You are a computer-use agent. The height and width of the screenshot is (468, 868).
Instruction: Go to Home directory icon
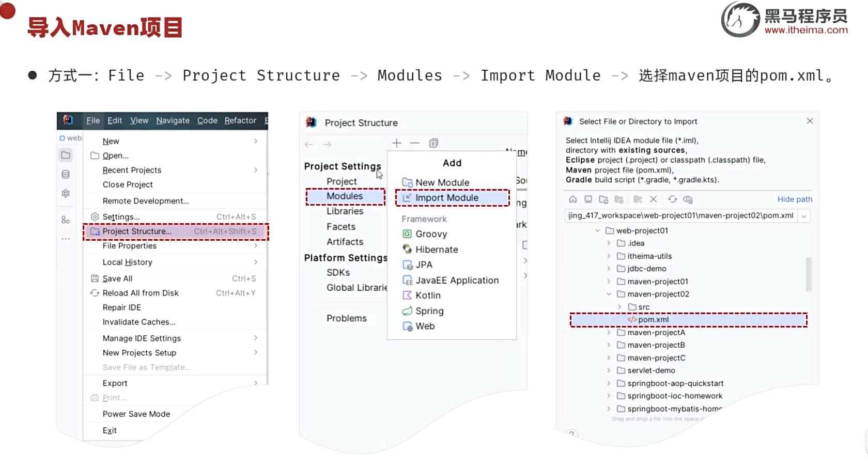(573, 199)
